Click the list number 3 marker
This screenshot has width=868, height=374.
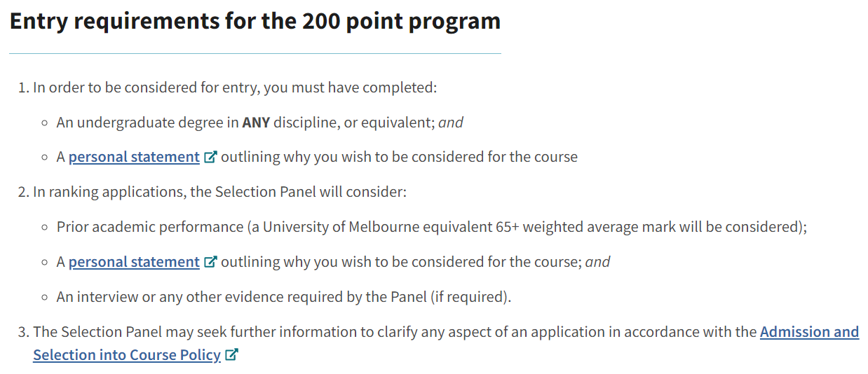pos(22,332)
